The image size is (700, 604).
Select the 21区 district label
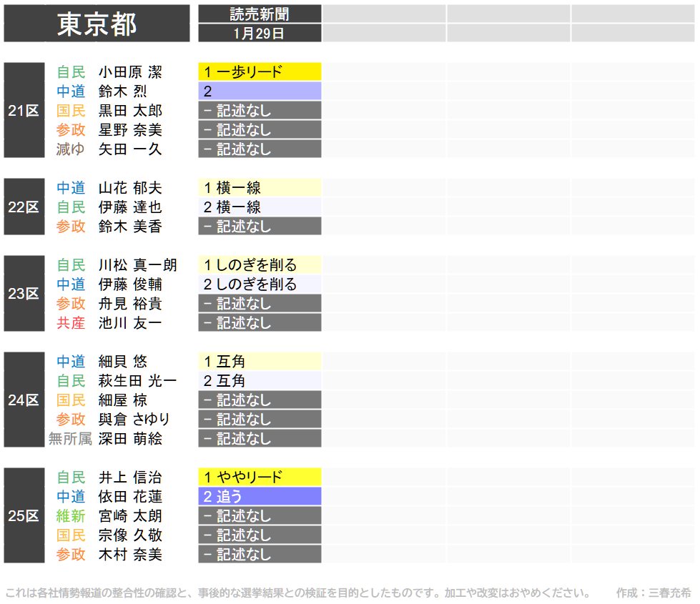coord(24,111)
